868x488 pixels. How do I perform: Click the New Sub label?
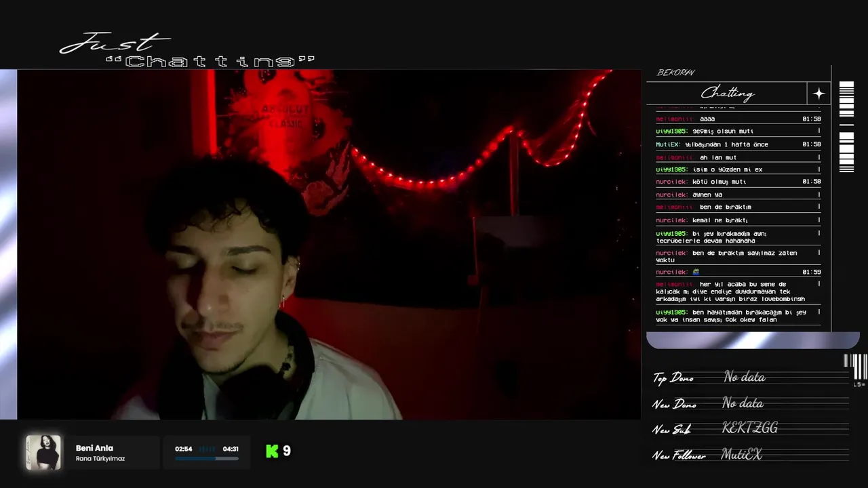point(671,430)
